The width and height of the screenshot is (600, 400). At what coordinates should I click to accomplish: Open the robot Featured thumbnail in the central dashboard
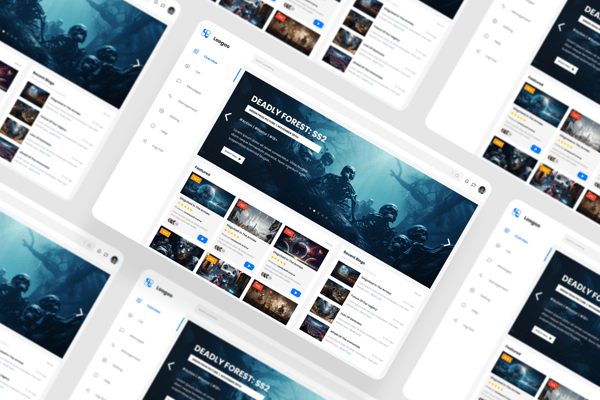[223, 275]
